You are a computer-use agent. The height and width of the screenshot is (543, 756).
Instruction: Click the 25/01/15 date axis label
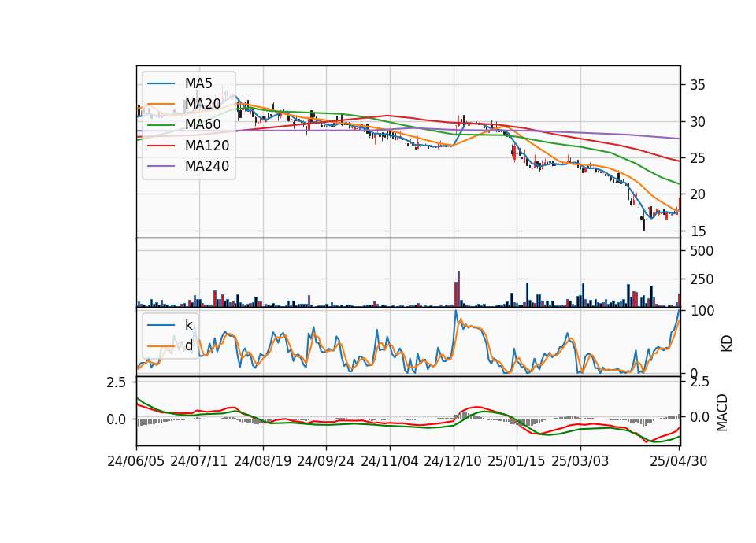pos(517,461)
